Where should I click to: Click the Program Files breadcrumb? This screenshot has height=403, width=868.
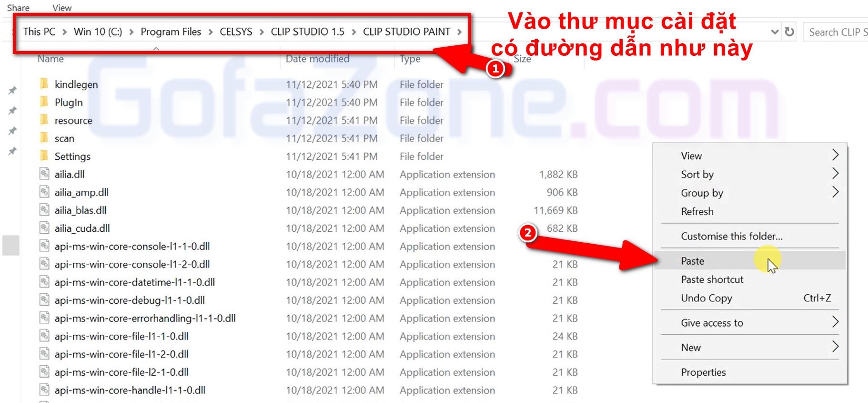click(x=171, y=32)
